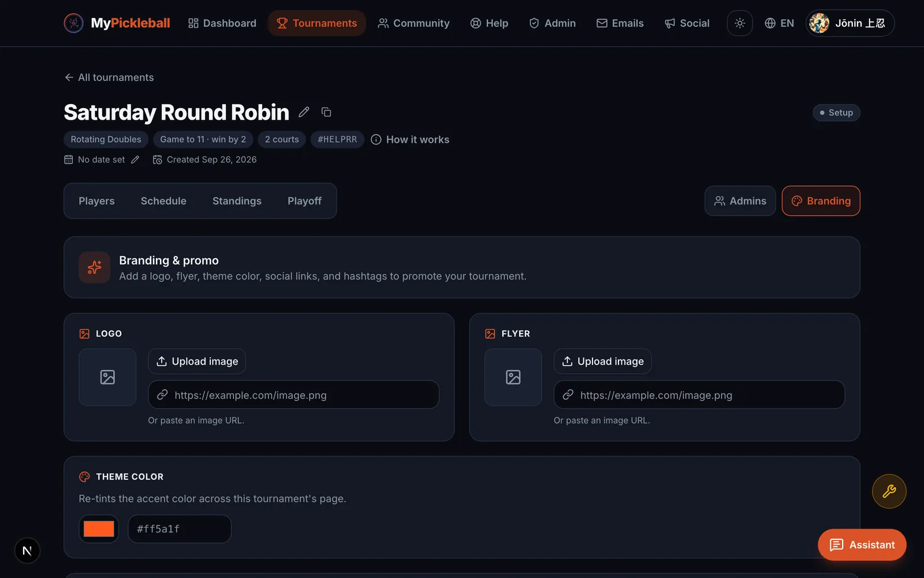This screenshot has width=924, height=578.
Task: Click the pencil icon next to No date set
Action: 135,160
